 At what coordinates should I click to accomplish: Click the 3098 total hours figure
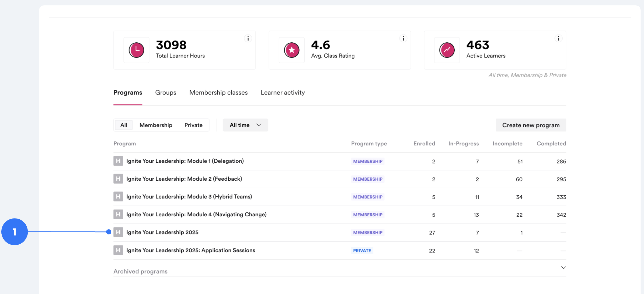(171, 45)
